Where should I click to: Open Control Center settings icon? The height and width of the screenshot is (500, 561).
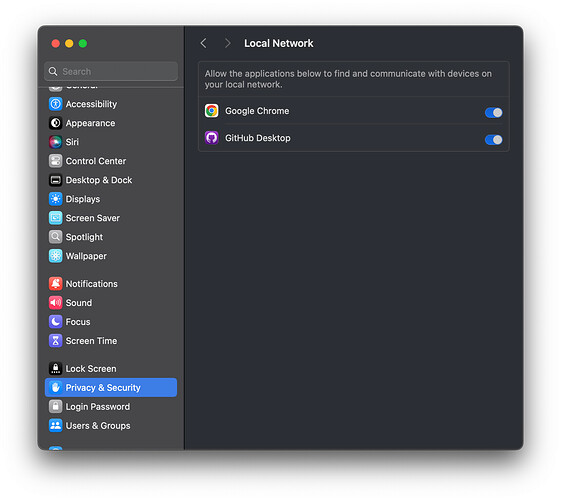[x=55, y=161]
